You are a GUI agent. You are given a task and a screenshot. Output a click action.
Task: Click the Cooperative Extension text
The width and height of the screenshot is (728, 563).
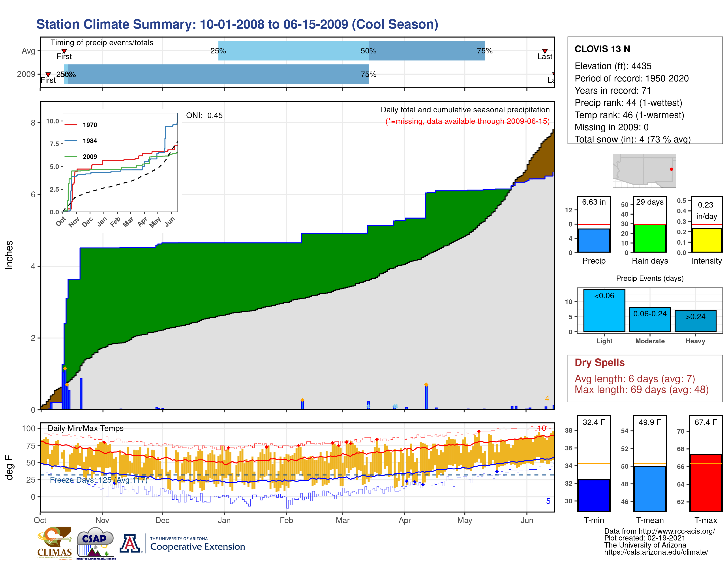tap(197, 547)
